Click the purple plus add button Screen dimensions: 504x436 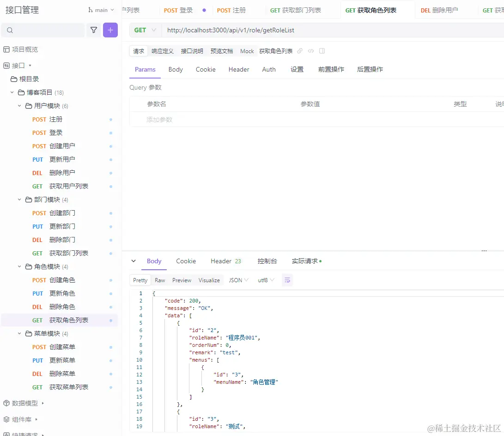pos(110,30)
